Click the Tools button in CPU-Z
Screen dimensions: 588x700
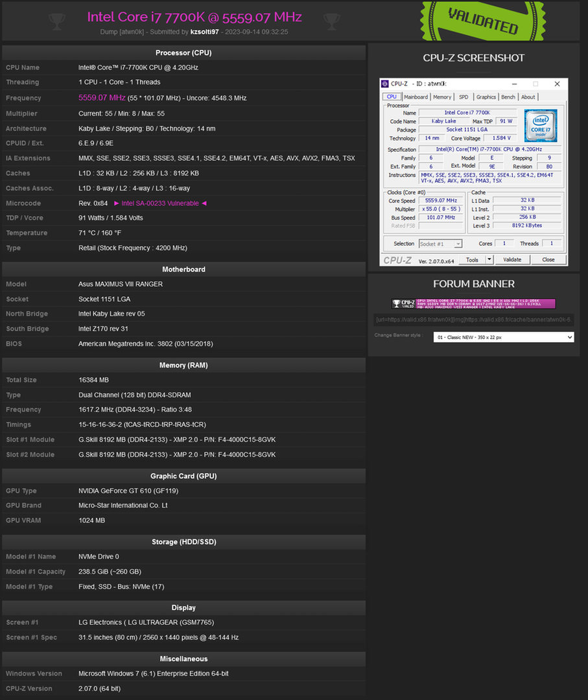[x=472, y=259]
